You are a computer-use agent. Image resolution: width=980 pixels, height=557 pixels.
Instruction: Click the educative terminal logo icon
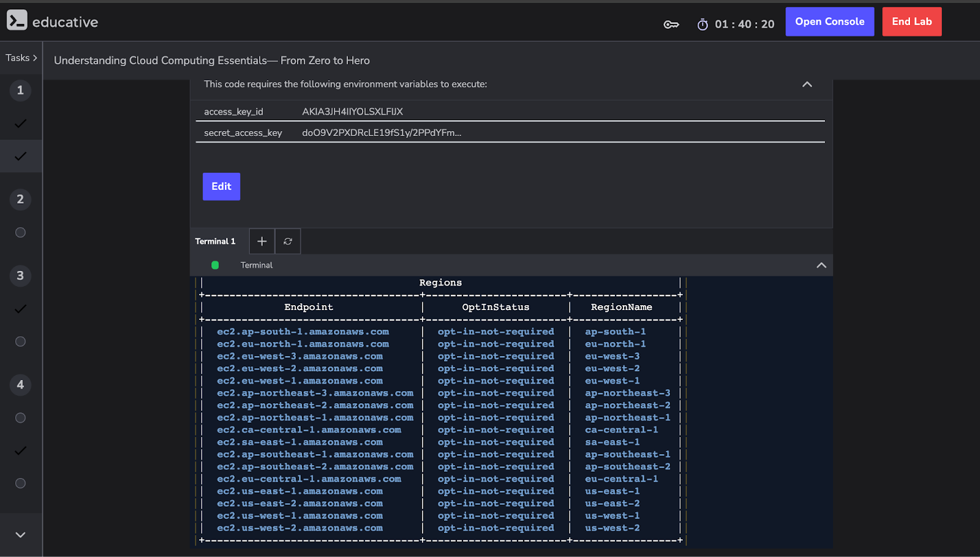point(17,20)
